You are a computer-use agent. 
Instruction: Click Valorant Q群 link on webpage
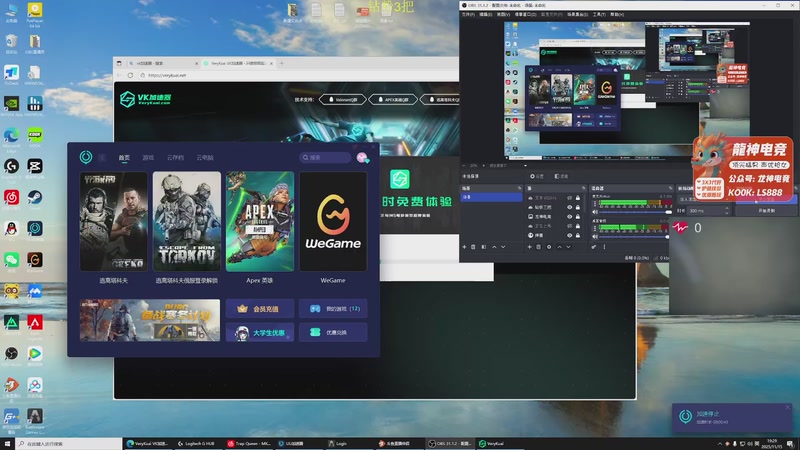[342, 99]
